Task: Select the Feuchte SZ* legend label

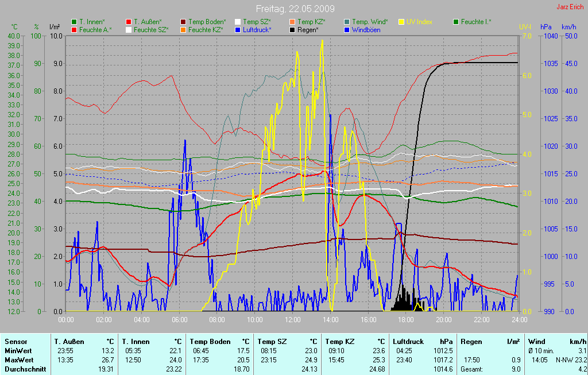Action: (x=151, y=29)
